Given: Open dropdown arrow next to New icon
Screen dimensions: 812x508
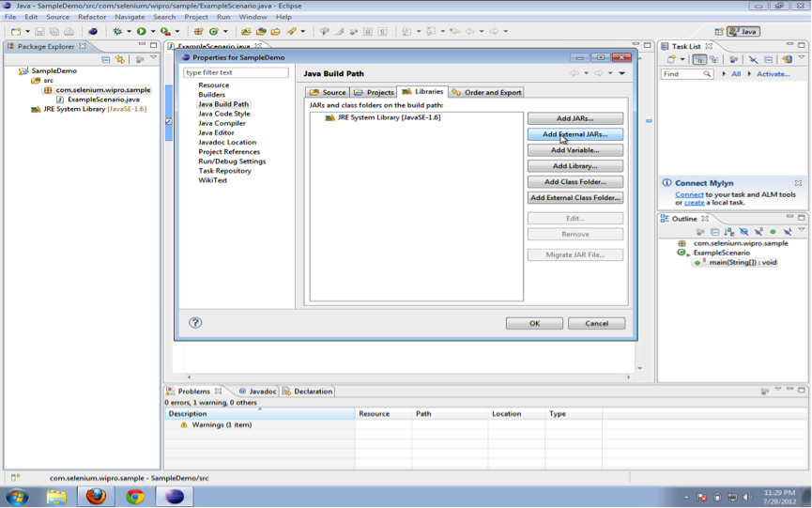Looking at the screenshot, I should click(x=27, y=32).
